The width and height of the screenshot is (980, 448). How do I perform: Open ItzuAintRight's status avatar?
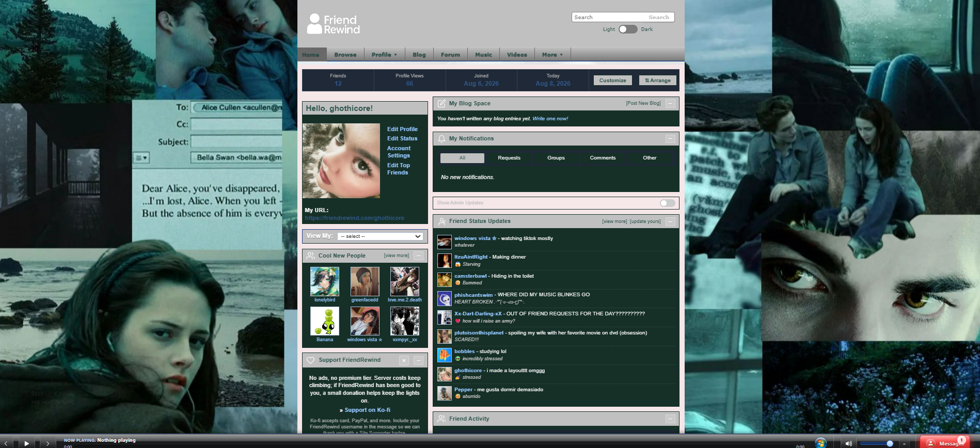coord(445,261)
